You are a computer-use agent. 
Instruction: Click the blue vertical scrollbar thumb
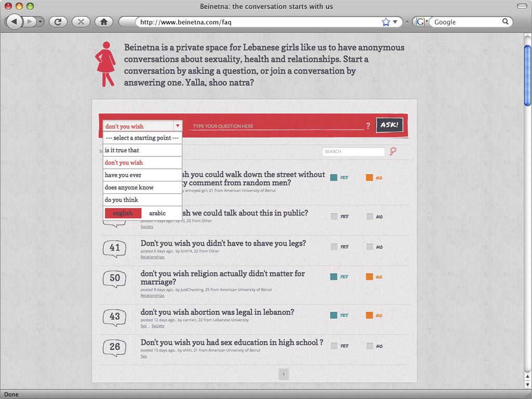528,75
